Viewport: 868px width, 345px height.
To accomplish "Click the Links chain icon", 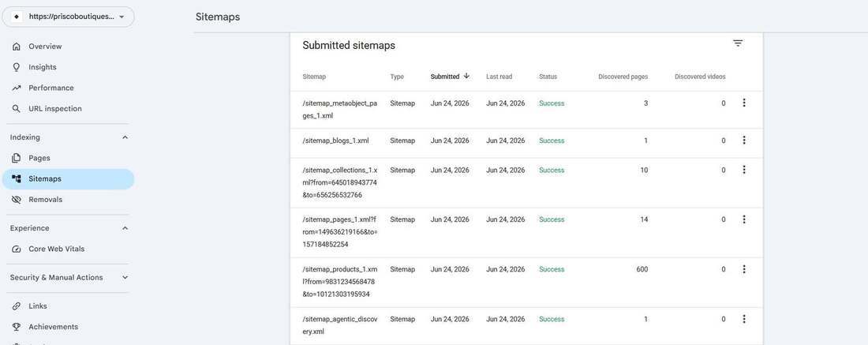I will click(17, 306).
